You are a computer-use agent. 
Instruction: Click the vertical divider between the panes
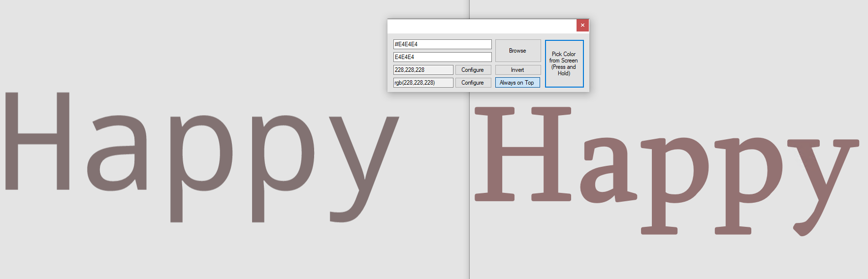pyautogui.click(x=469, y=197)
